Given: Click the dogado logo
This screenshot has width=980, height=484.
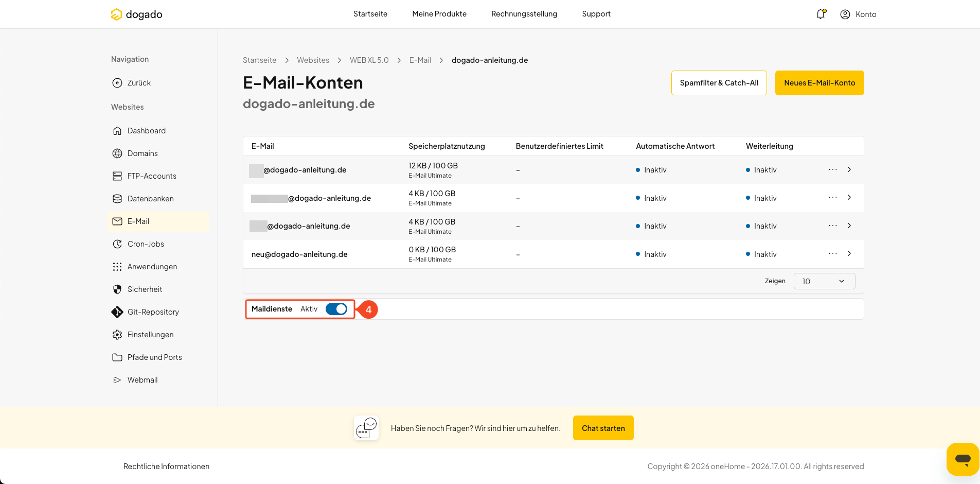Looking at the screenshot, I should tap(136, 14).
